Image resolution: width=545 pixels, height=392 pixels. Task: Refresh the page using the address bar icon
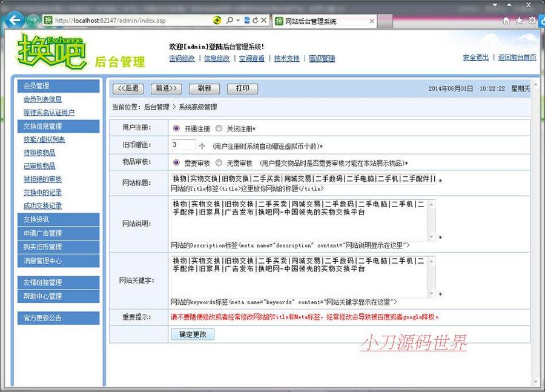click(256, 20)
